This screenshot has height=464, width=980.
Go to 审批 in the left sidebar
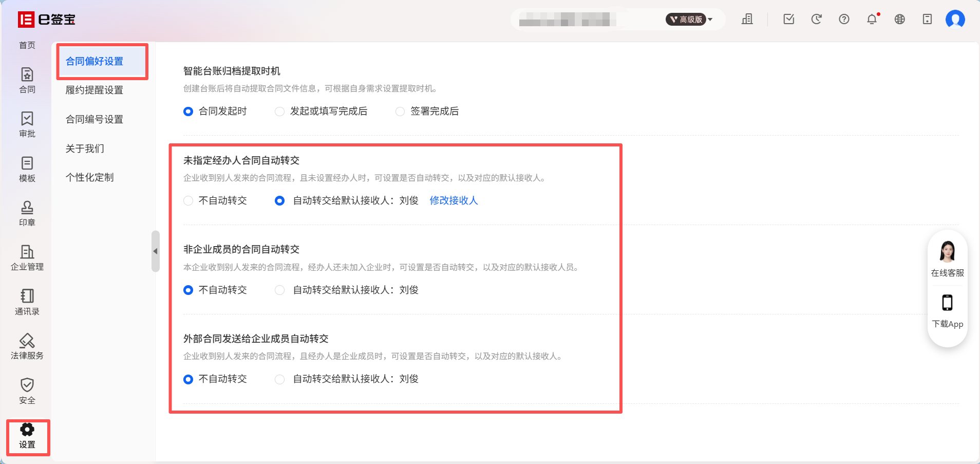click(27, 125)
